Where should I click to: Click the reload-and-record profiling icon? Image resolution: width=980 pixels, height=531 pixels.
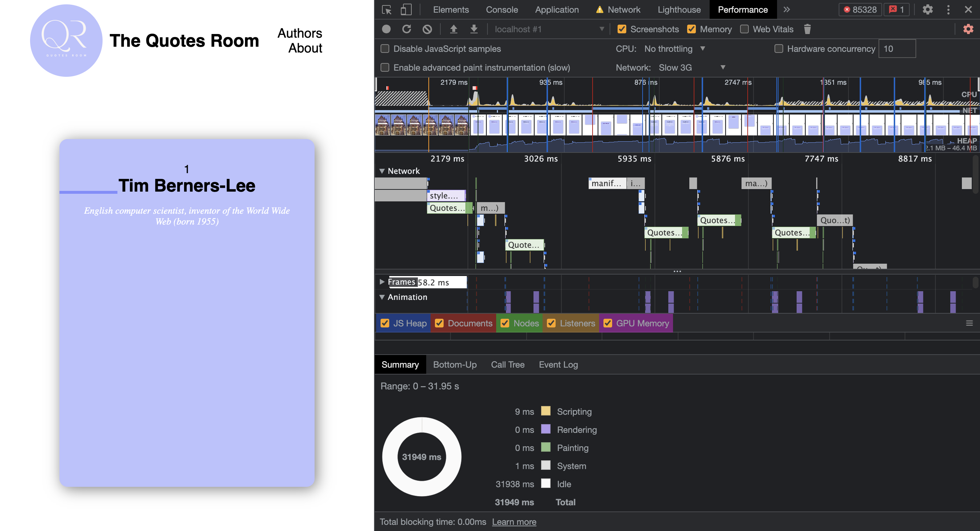coord(407,29)
